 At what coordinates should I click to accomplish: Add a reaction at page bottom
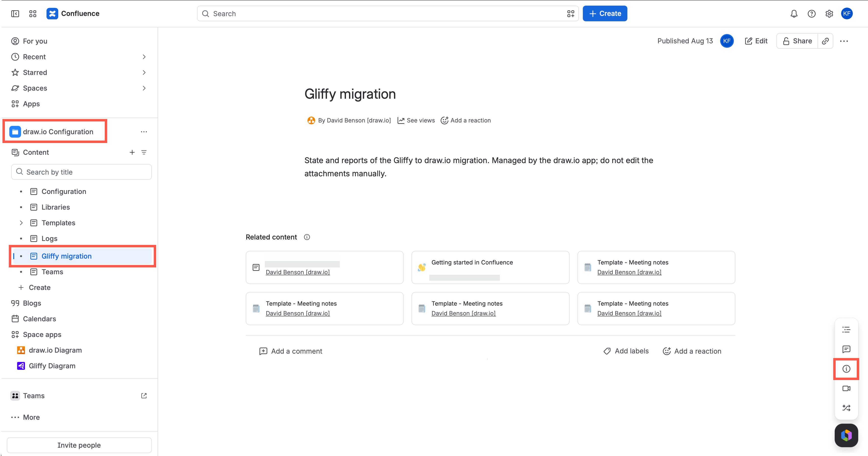pyautogui.click(x=692, y=351)
